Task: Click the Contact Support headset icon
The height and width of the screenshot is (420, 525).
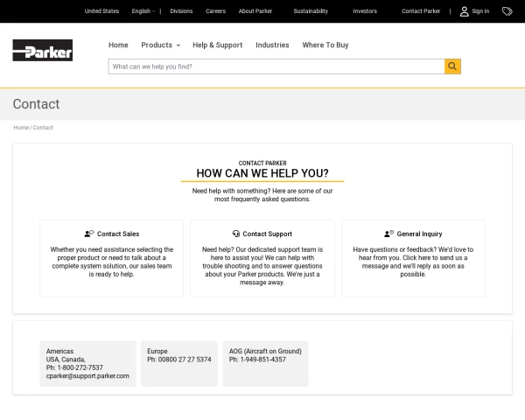Action: [236, 234]
